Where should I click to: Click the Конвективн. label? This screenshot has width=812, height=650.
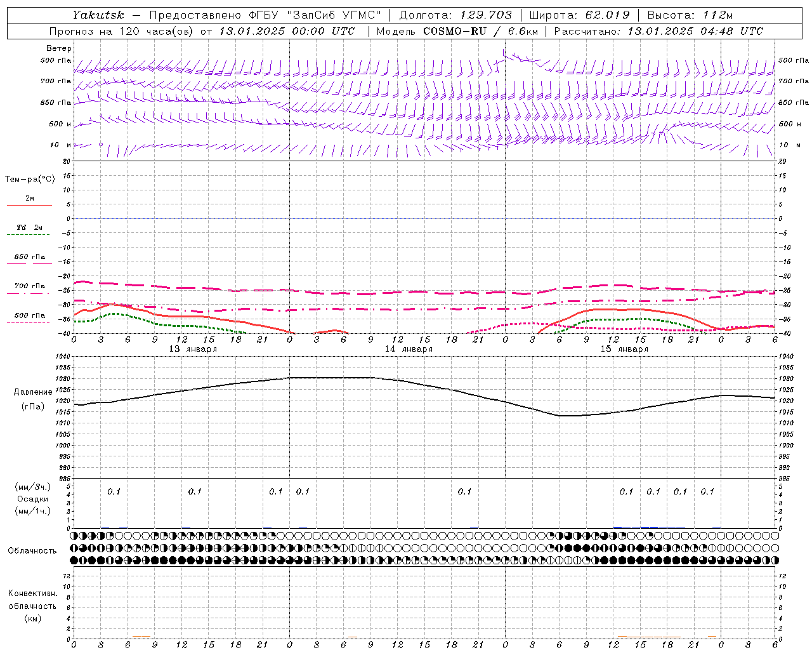[x=32, y=594]
